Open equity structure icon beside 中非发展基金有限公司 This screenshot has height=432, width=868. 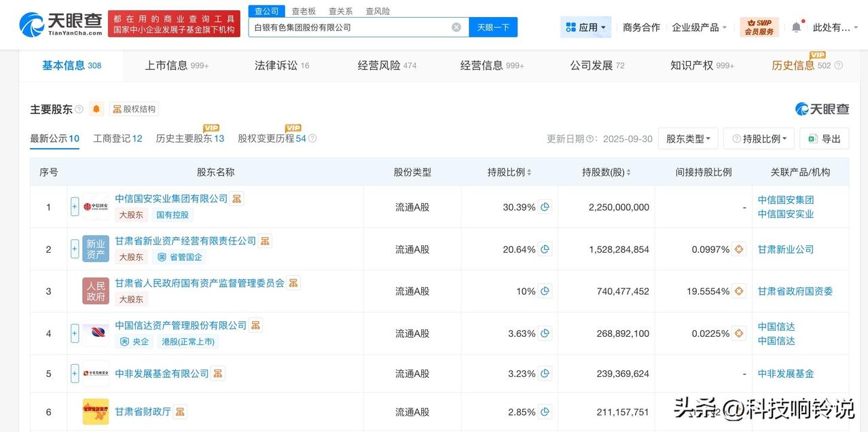click(217, 373)
